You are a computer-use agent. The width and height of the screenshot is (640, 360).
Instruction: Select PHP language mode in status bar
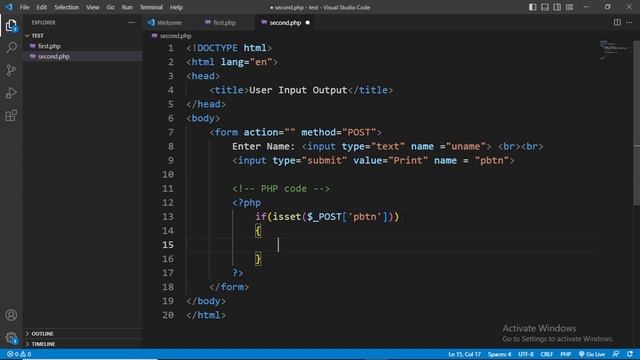pos(565,354)
